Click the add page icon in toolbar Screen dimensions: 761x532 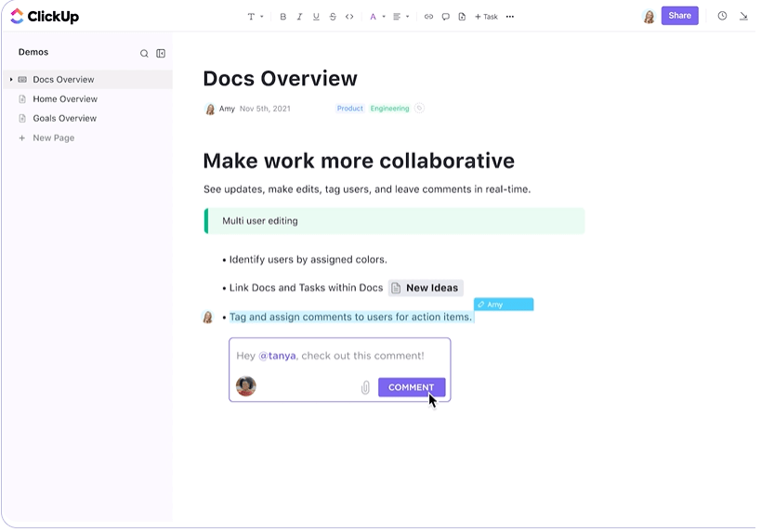(462, 17)
